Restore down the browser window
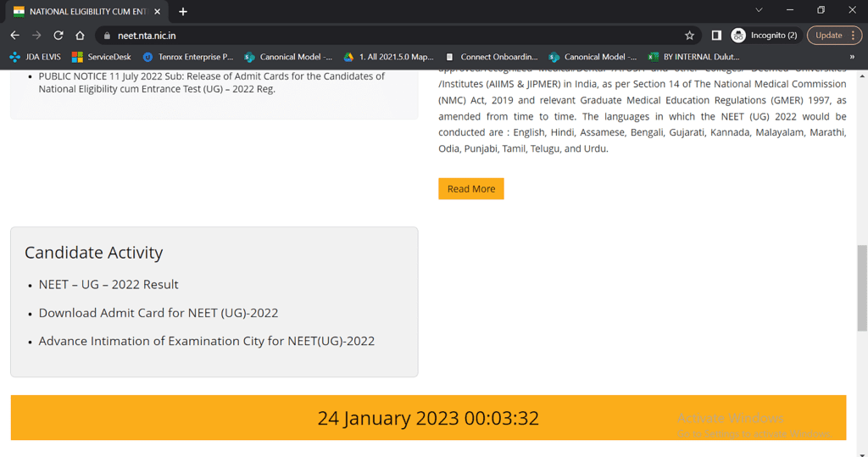Image resolution: width=868 pixels, height=457 pixels. (x=821, y=10)
